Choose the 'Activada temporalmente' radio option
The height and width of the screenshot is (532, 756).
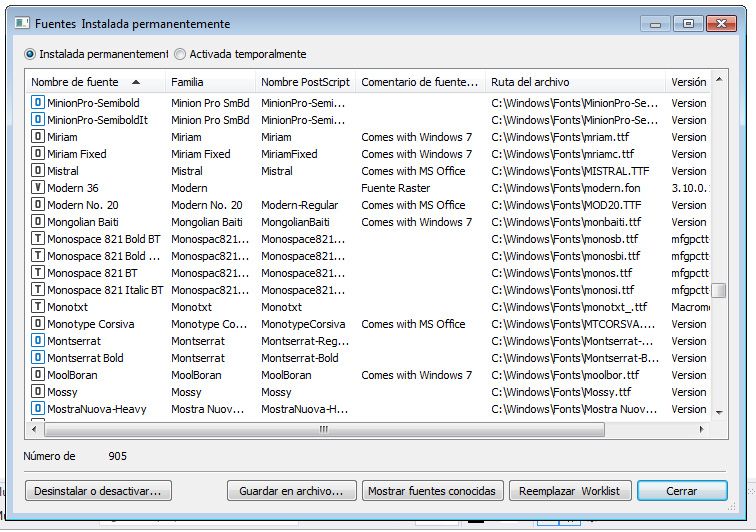[180, 54]
